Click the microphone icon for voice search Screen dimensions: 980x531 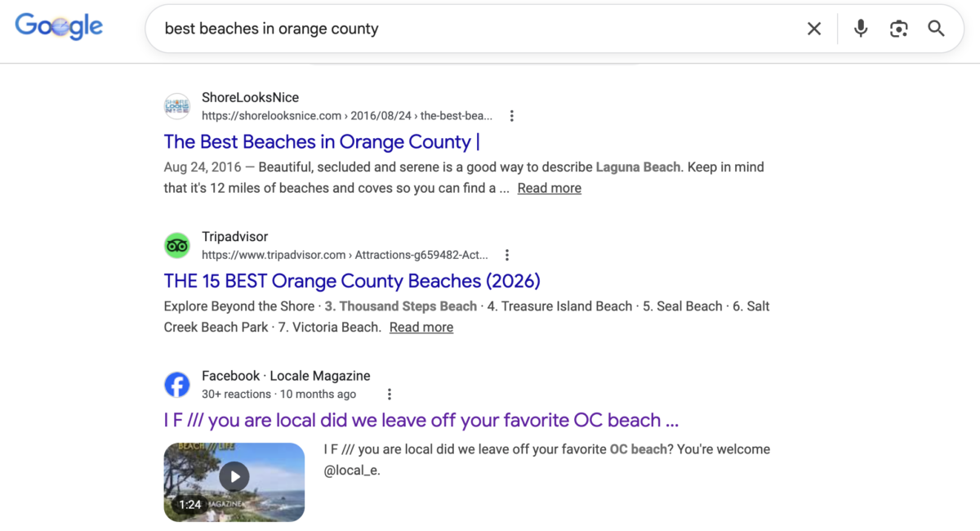861,29
